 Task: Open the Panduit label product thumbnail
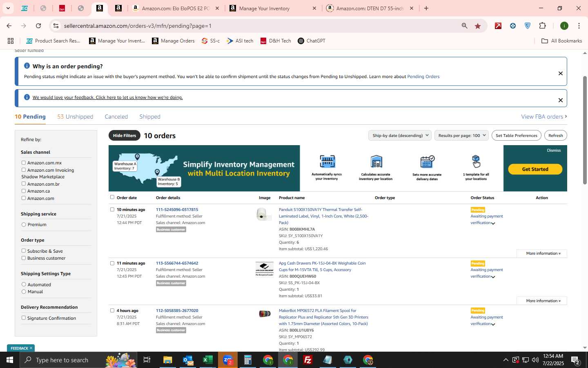(264, 215)
